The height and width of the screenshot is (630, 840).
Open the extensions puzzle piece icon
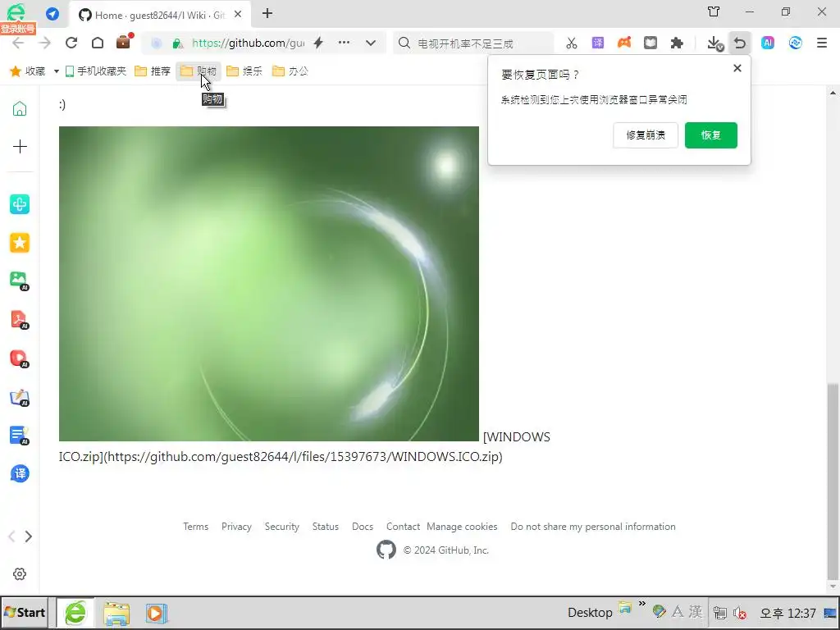point(677,43)
